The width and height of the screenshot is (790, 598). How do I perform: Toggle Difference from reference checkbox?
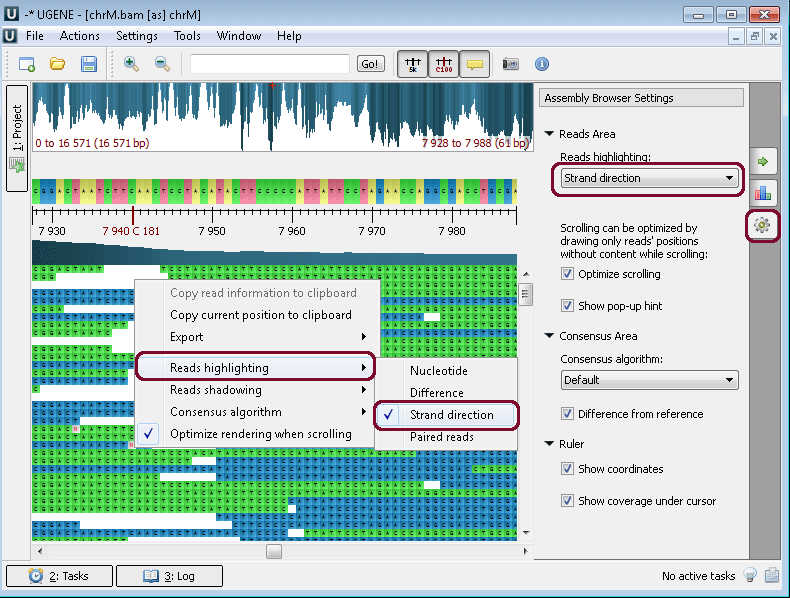pos(567,414)
